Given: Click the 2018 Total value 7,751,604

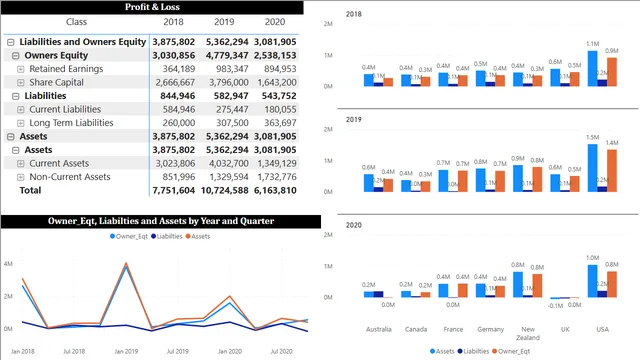Looking at the screenshot, I should 173,190.
